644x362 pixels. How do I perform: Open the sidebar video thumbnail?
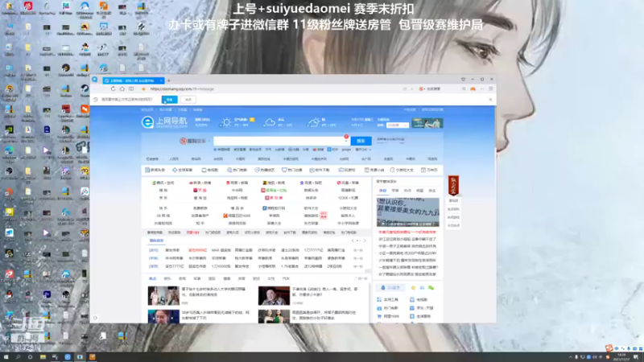click(408, 212)
